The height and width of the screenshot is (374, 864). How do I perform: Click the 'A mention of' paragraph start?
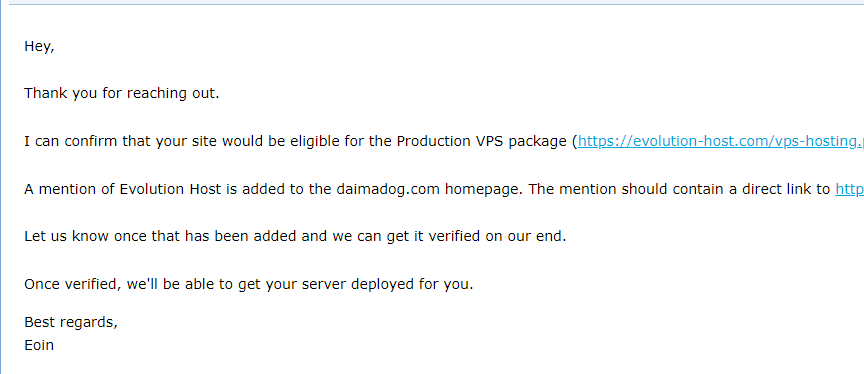point(69,189)
